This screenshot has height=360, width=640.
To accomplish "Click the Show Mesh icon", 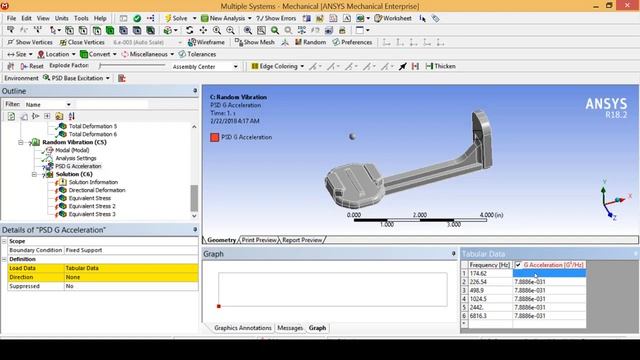I will pyautogui.click(x=238, y=42).
